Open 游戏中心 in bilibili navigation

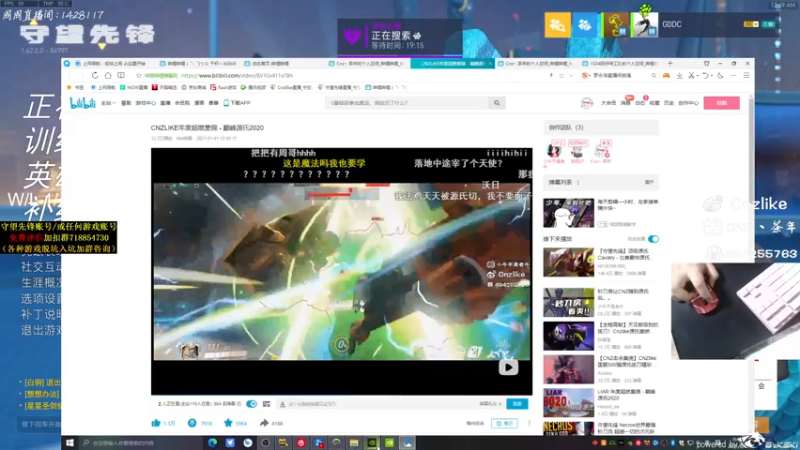click(145, 103)
